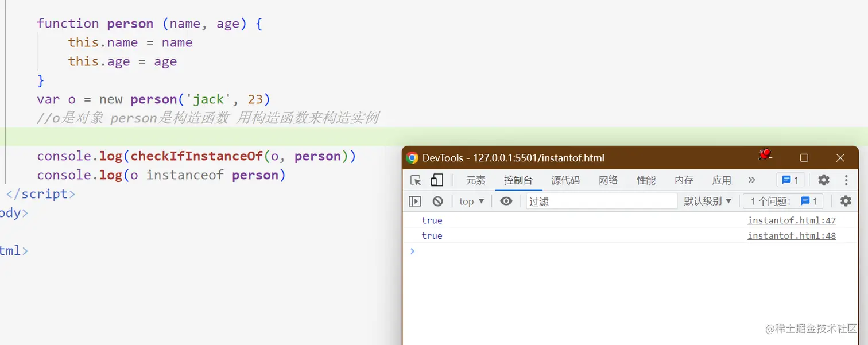Click the instanceof keyword in editor
868x345 pixels.
click(185, 175)
